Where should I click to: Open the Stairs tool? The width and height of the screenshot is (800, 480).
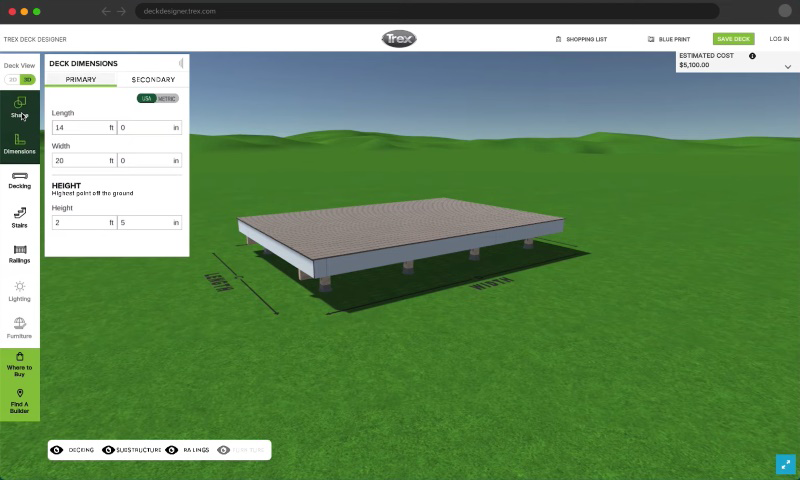pos(19,217)
